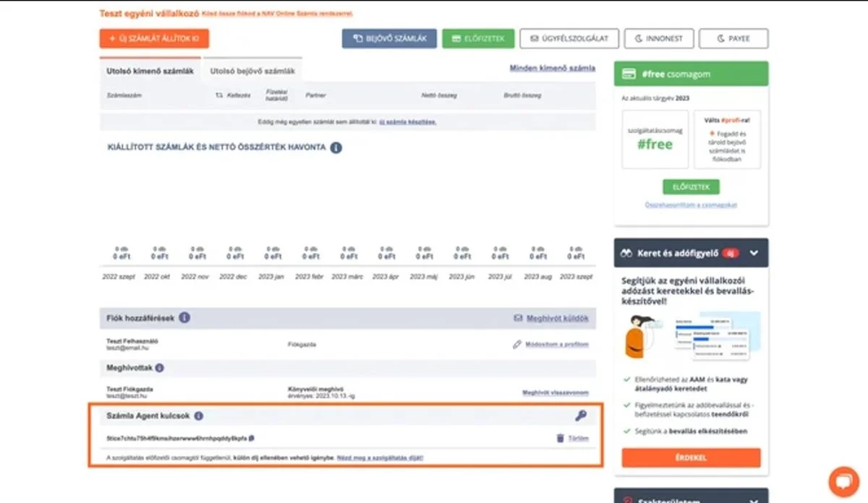Open Nézd meg a szolgáltatás díját link

tap(380, 457)
